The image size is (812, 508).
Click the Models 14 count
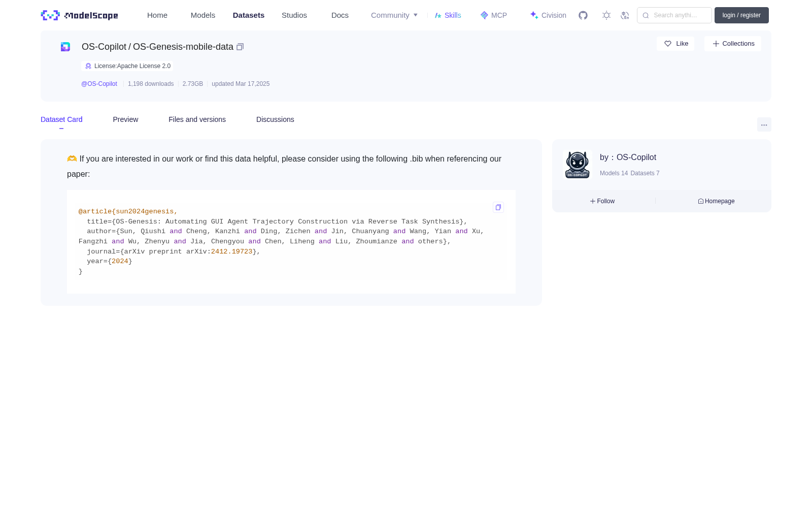pyautogui.click(x=614, y=173)
